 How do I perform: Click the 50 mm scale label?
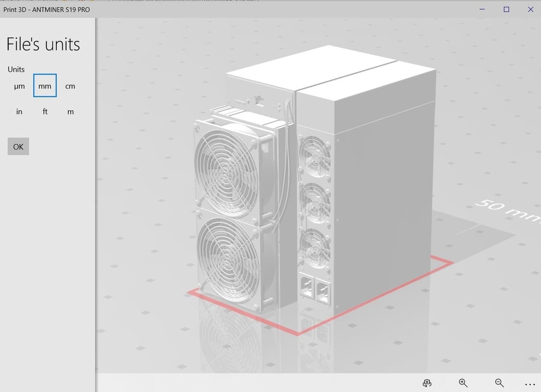507,209
